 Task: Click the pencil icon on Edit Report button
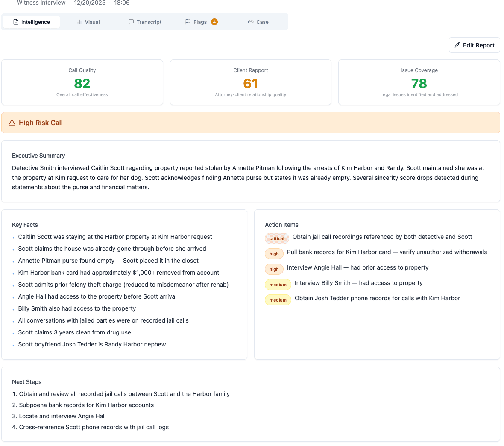[457, 45]
